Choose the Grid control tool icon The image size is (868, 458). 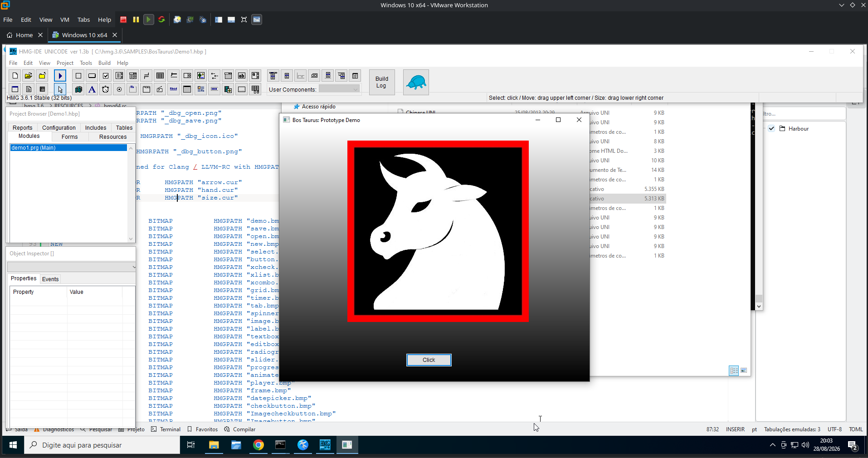160,76
